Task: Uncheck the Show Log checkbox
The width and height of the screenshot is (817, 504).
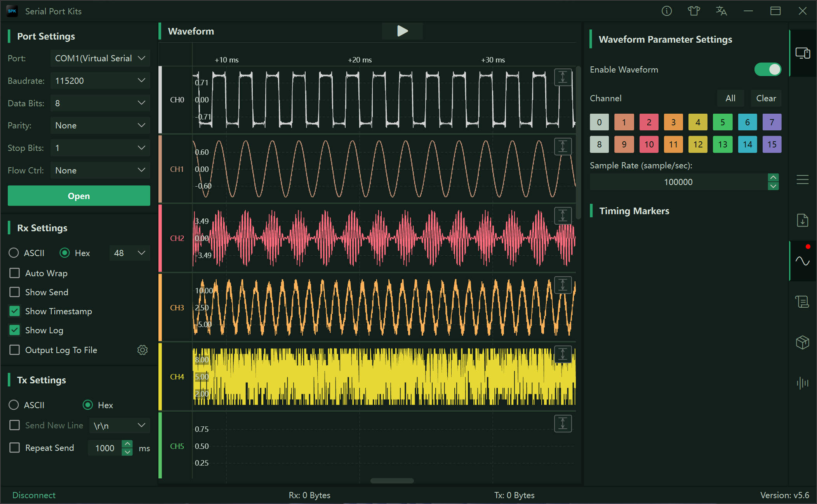Action: pyautogui.click(x=14, y=330)
